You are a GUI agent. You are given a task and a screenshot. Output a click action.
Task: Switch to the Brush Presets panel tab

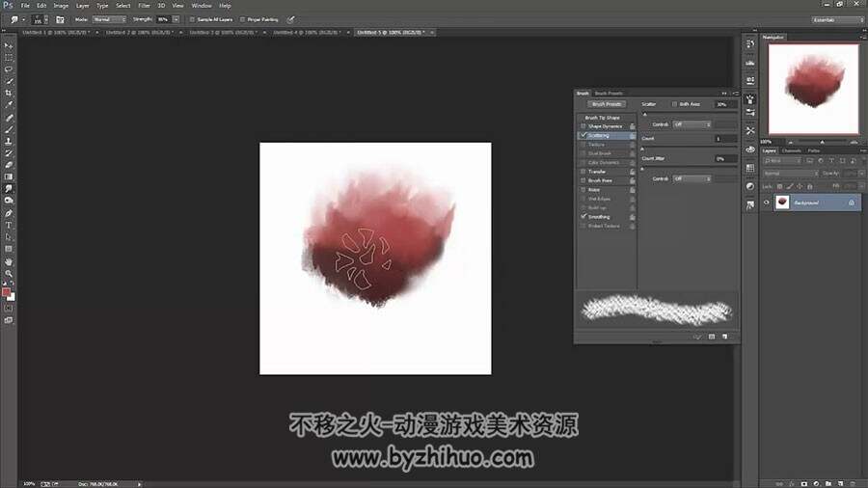609,93
